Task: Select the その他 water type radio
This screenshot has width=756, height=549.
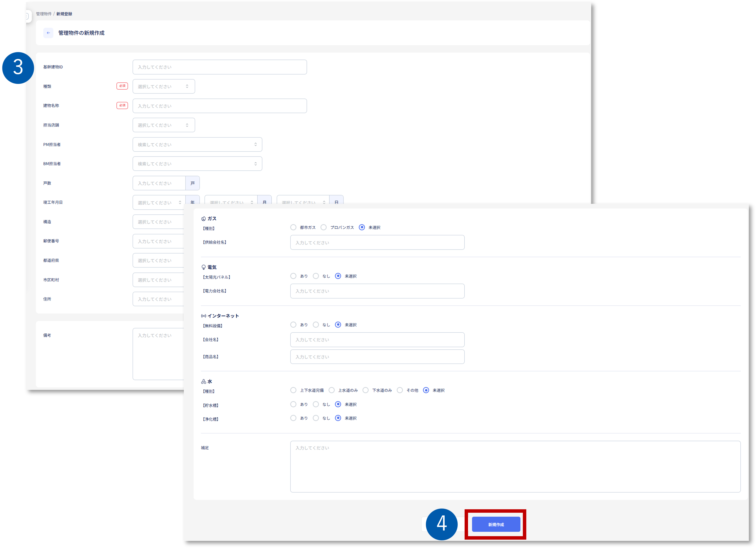Action: pos(400,390)
